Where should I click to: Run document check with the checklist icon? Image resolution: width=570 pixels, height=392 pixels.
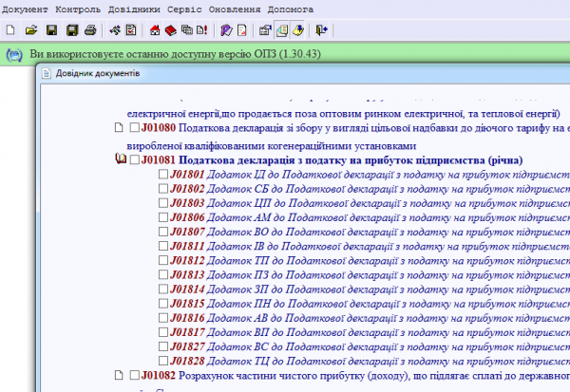[131, 29]
